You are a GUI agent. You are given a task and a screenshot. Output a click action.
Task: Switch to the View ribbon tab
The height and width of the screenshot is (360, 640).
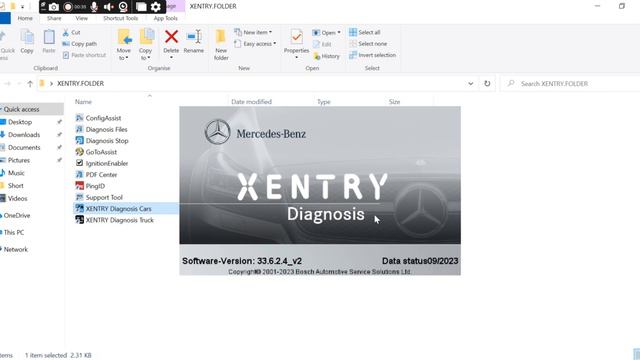(81, 18)
